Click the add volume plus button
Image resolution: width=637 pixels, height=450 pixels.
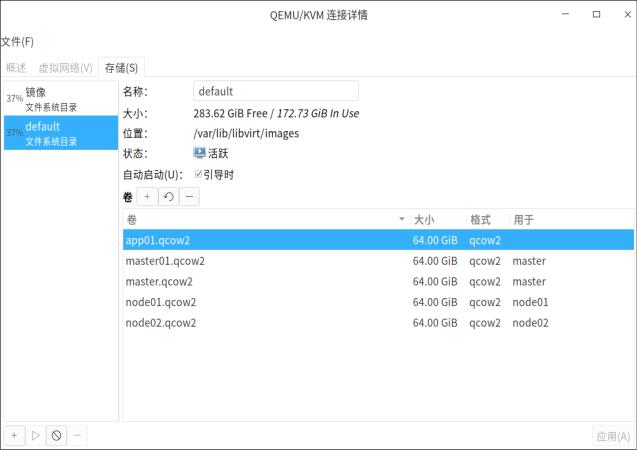point(147,197)
